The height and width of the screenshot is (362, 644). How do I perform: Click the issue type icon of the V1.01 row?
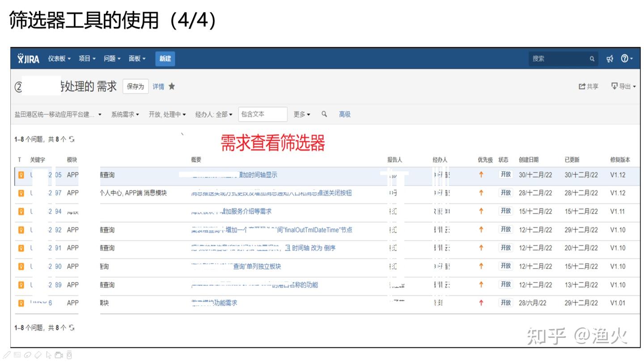pyautogui.click(x=21, y=303)
